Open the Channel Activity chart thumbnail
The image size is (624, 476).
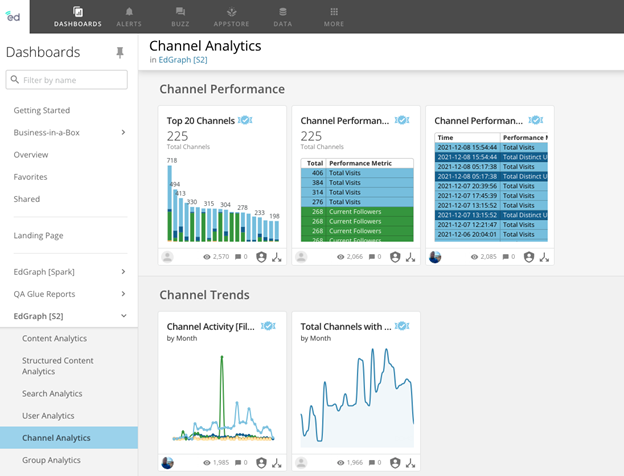[x=222, y=399]
